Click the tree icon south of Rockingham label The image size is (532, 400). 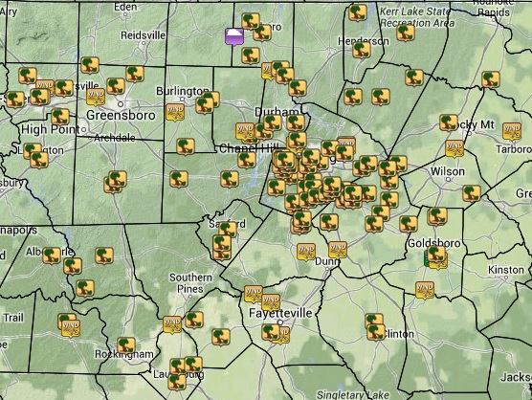coord(126,345)
